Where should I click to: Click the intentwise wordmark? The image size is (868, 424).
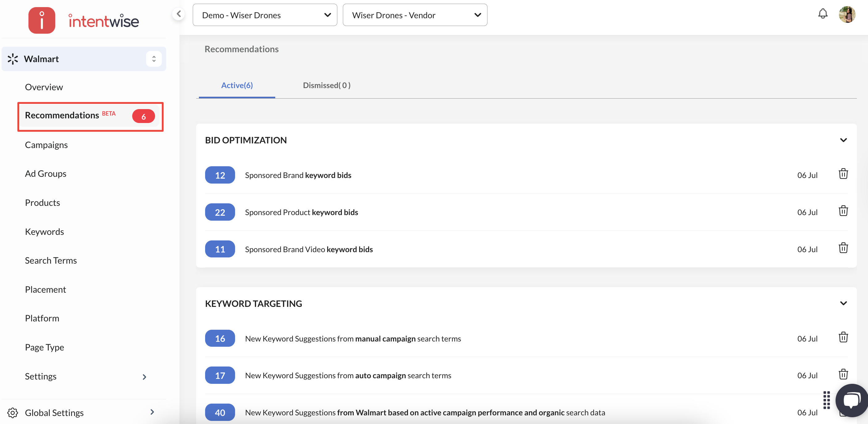click(103, 21)
